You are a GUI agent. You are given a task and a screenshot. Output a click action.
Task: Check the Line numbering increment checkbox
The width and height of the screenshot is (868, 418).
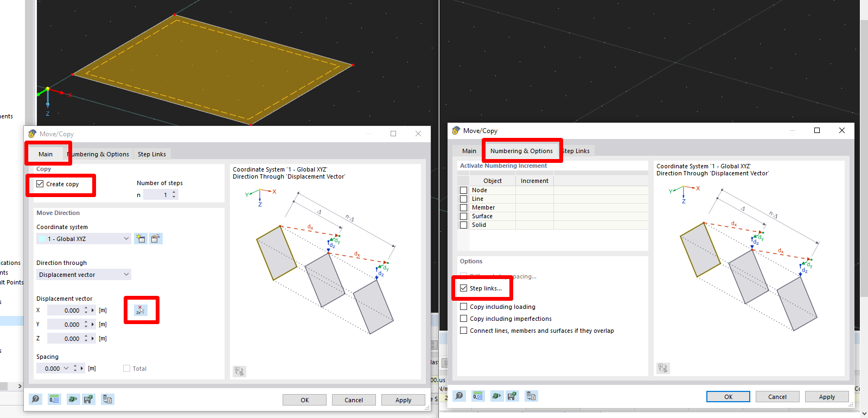click(464, 199)
